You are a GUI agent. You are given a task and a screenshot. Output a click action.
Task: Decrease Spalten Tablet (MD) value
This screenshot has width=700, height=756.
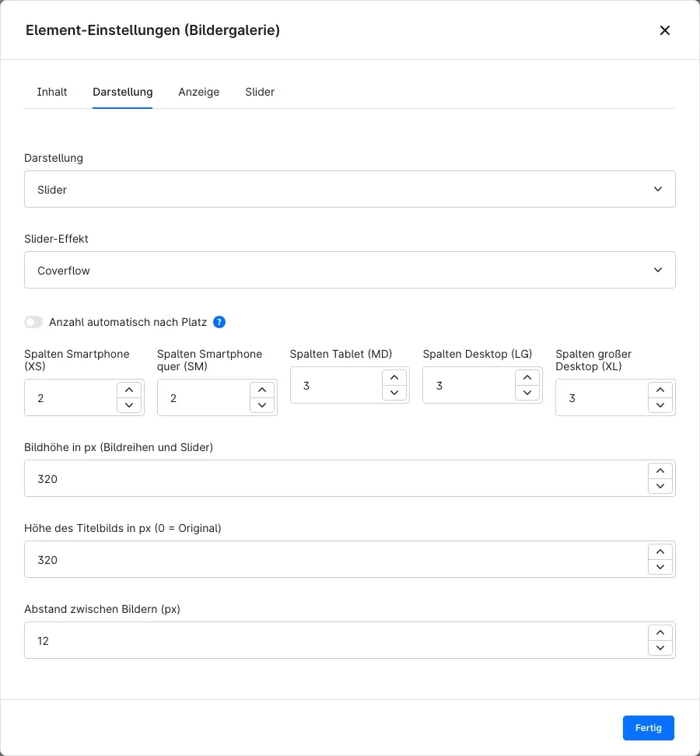394,393
